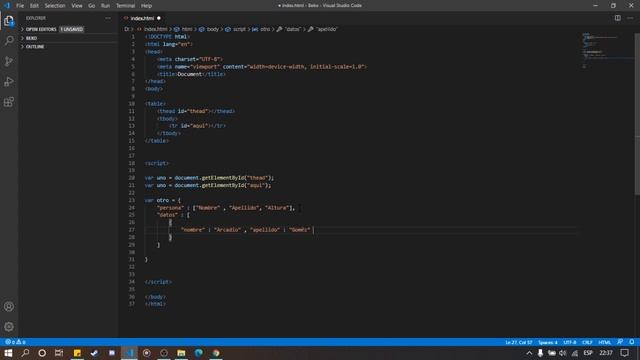The image size is (640, 360).
Task: Place cursor on line 23 var otro
Action: (162, 200)
